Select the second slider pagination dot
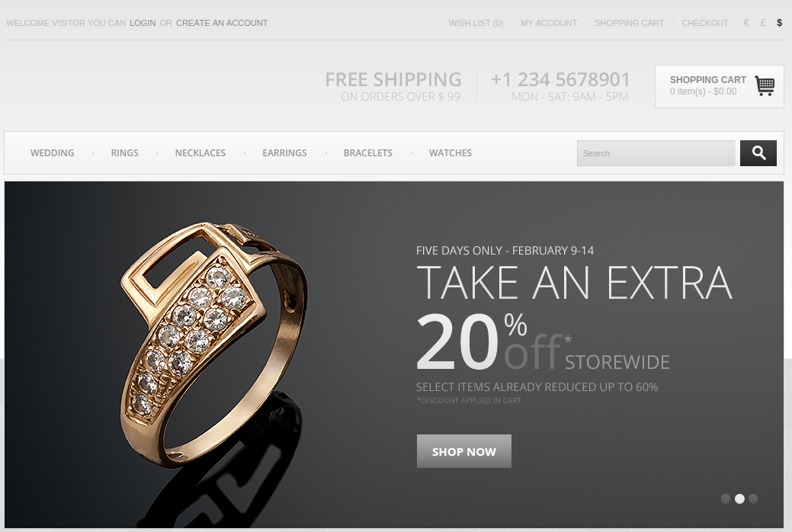792x532 pixels. point(739,498)
